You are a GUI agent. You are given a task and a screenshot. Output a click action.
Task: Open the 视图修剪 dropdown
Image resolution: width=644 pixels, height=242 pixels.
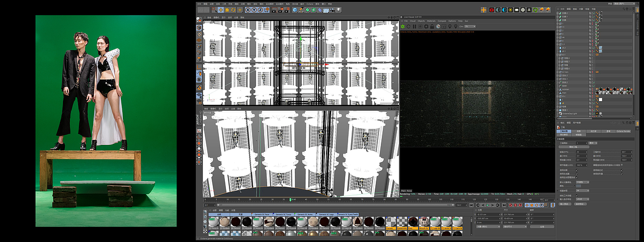[583, 191]
